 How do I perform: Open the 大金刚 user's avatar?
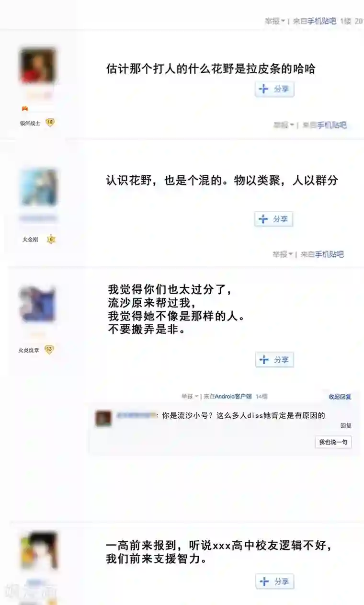(39, 187)
